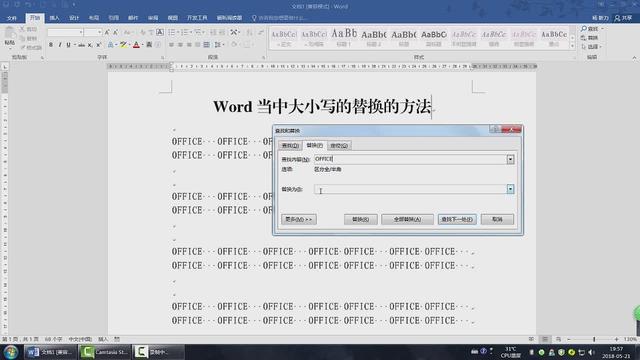The image size is (640, 360).
Task: Click the character shading icon
Action: point(149,44)
